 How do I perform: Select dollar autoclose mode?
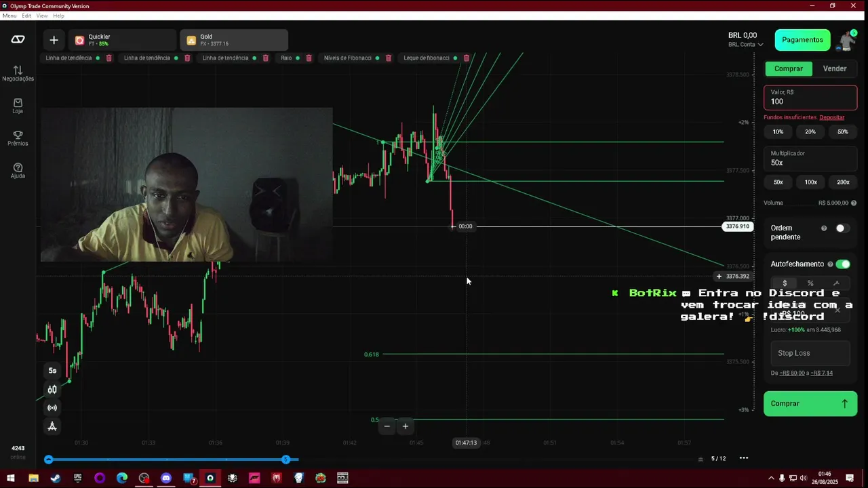[x=785, y=283]
